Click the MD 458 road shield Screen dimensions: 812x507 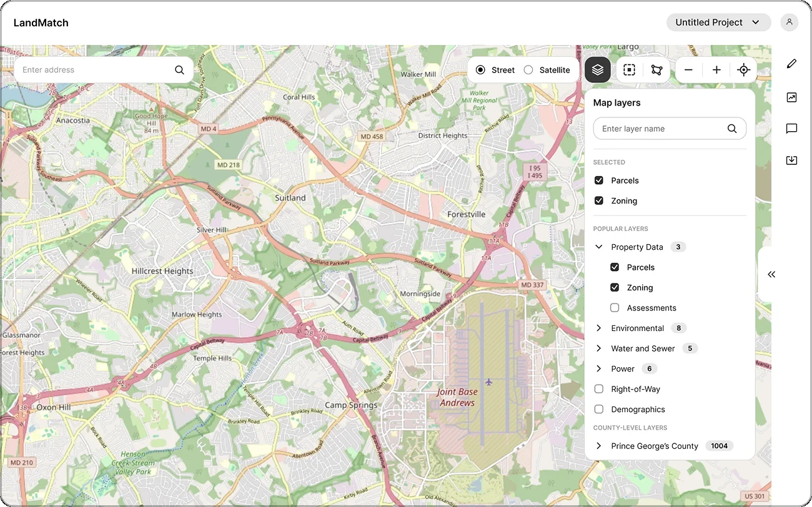point(372,136)
